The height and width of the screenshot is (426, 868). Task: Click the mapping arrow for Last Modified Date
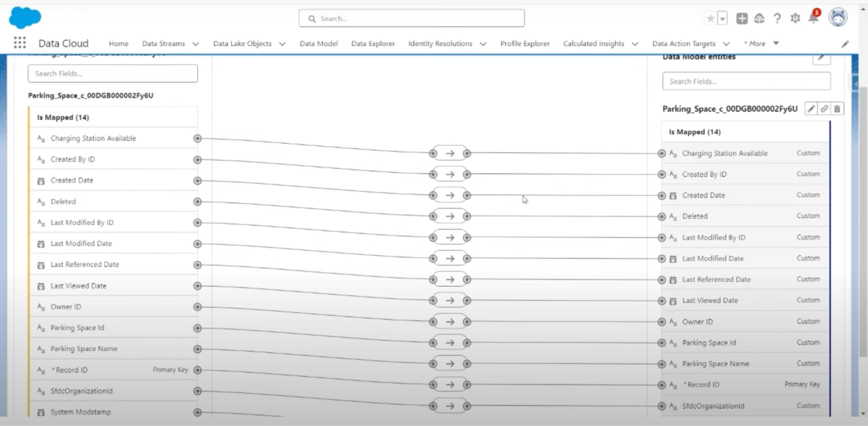450,259
